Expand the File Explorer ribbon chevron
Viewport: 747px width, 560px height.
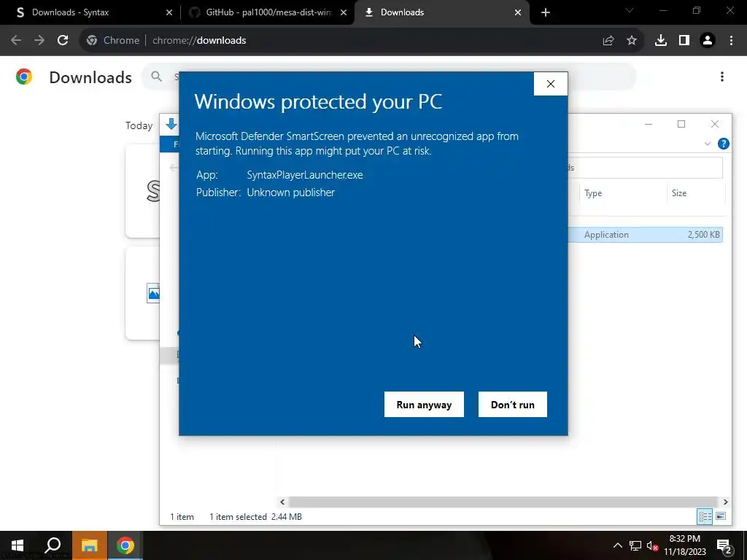click(x=708, y=144)
